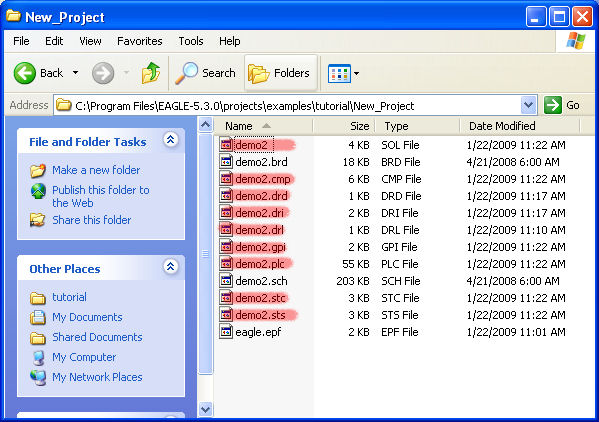The image size is (599, 422).
Task: Open the Edit menu
Action: click(x=54, y=41)
